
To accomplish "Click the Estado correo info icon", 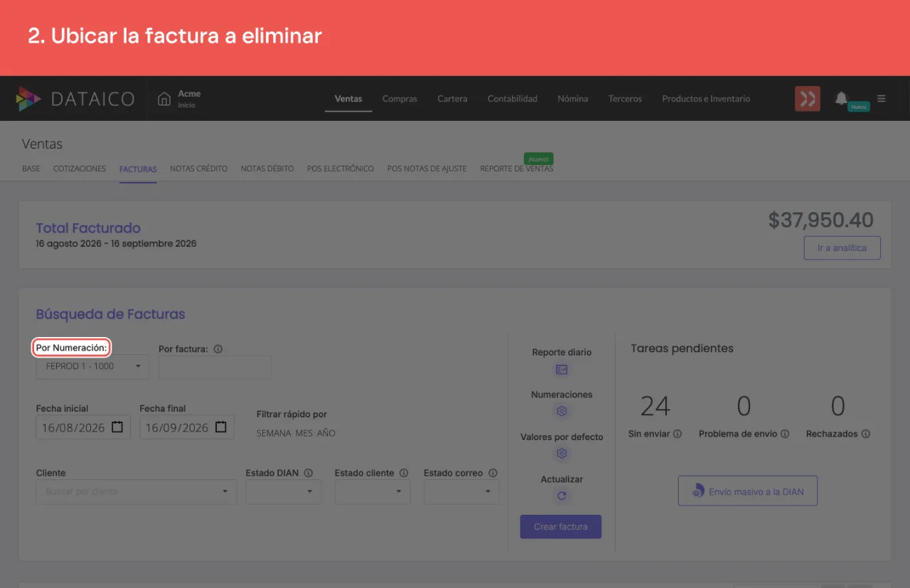I will (x=493, y=473).
